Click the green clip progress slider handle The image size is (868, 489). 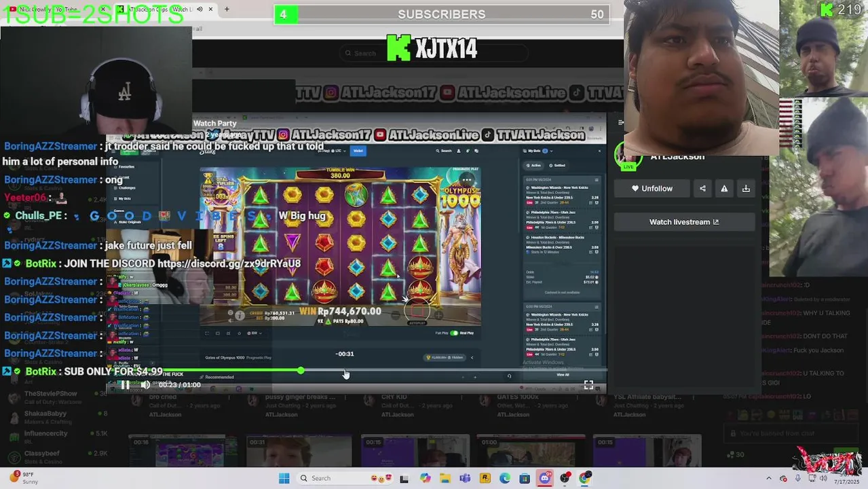(x=301, y=370)
